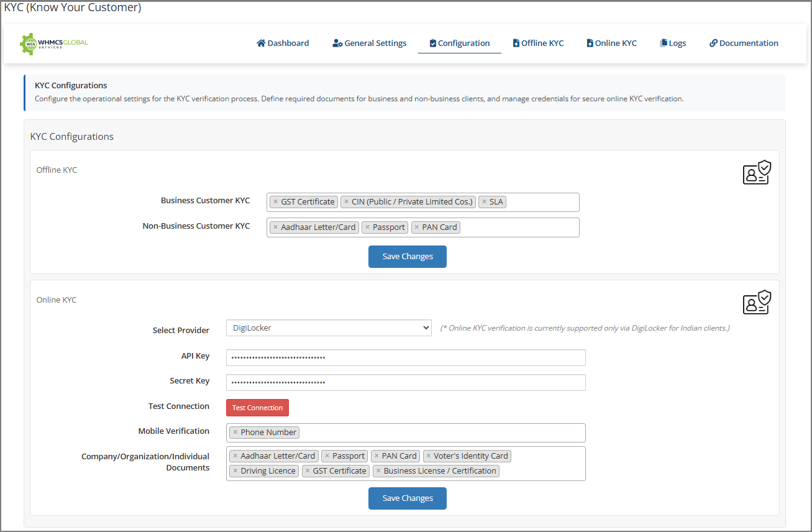This screenshot has height=532, width=812.
Task: Open the General Settings tab
Action: 370,44
